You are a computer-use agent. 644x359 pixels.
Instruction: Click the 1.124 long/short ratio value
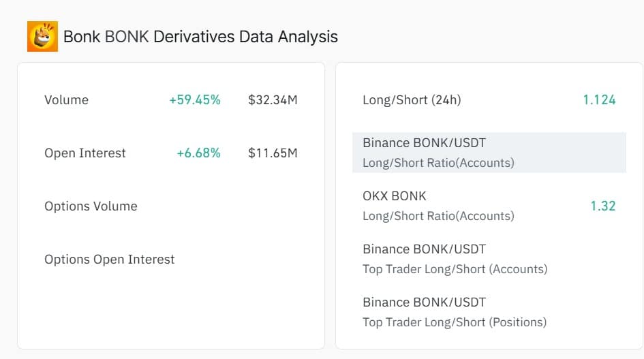click(x=599, y=100)
